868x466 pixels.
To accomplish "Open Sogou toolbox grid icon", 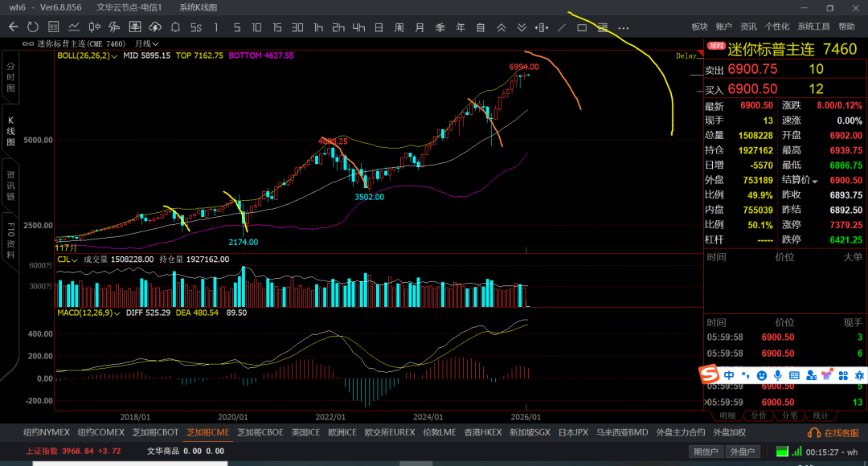I will [x=843, y=375].
